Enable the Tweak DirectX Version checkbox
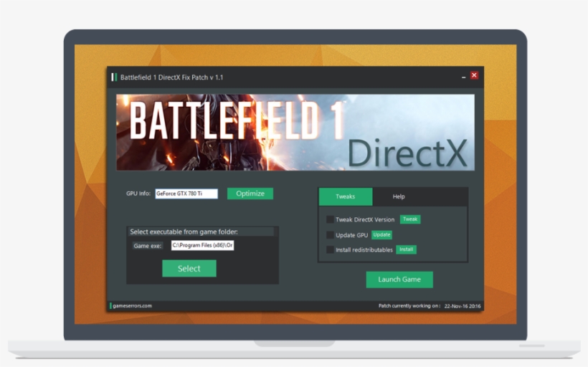Screen dimensions: 588x367 pos(330,219)
